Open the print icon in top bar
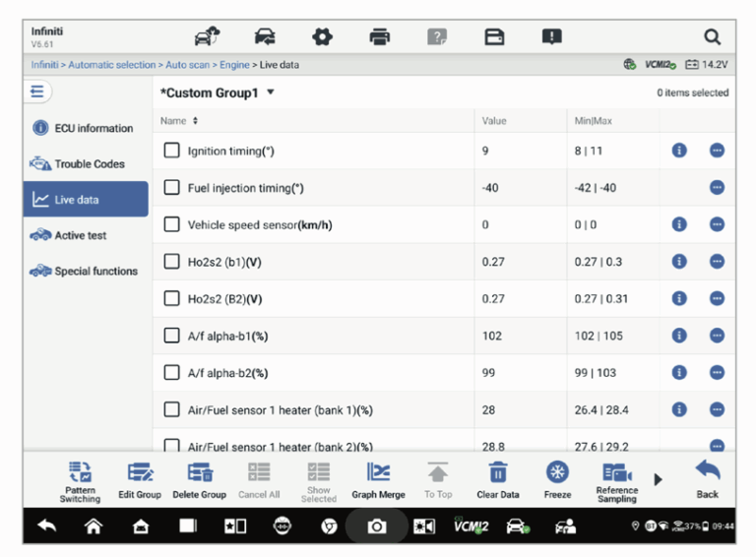756x557 pixels. tap(379, 37)
